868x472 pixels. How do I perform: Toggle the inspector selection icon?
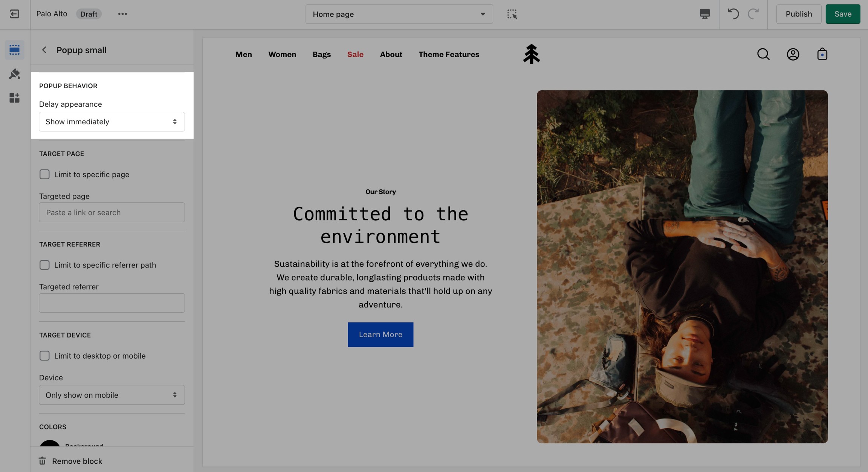(x=512, y=14)
